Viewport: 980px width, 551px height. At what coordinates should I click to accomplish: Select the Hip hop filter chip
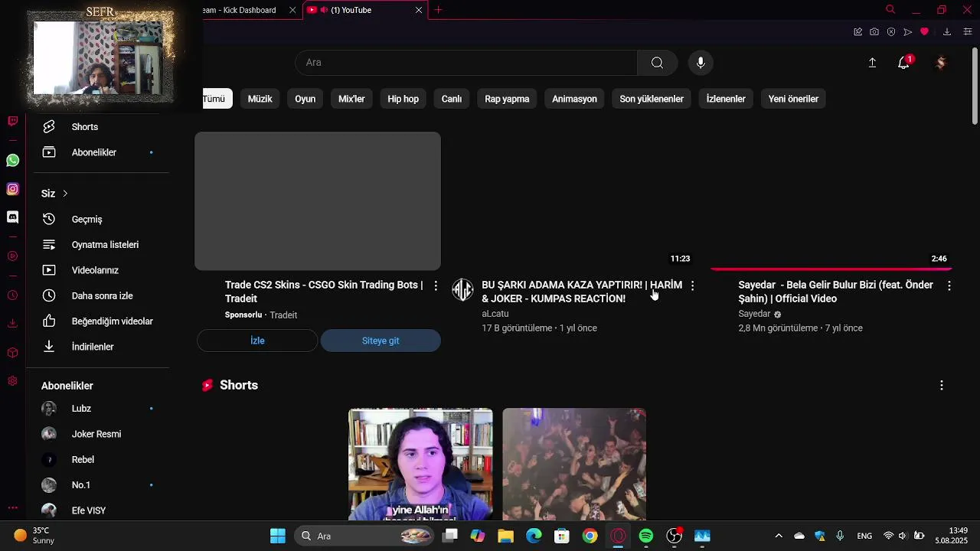(x=403, y=99)
